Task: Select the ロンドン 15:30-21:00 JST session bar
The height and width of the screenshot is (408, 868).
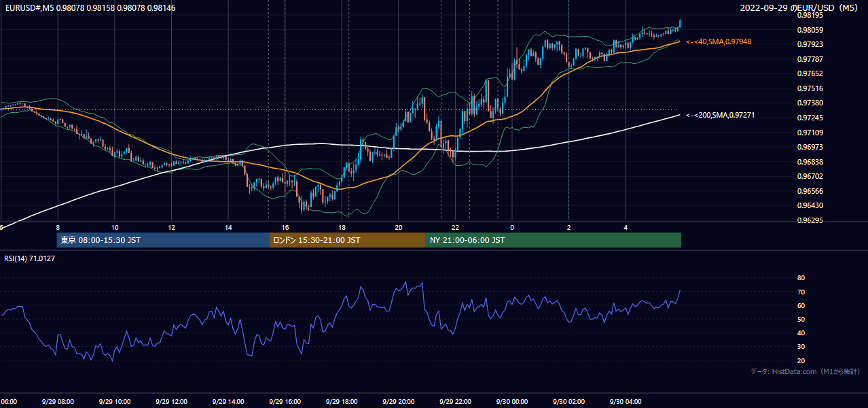Action: coord(348,240)
